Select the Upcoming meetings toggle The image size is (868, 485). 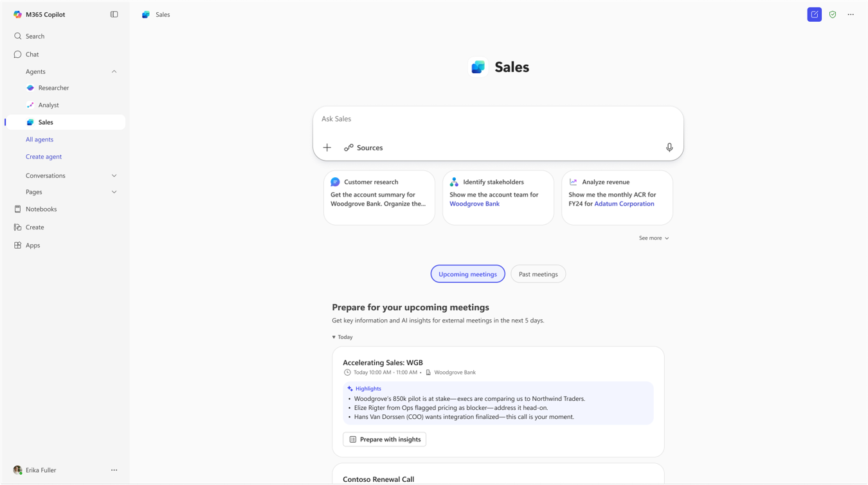click(x=467, y=274)
